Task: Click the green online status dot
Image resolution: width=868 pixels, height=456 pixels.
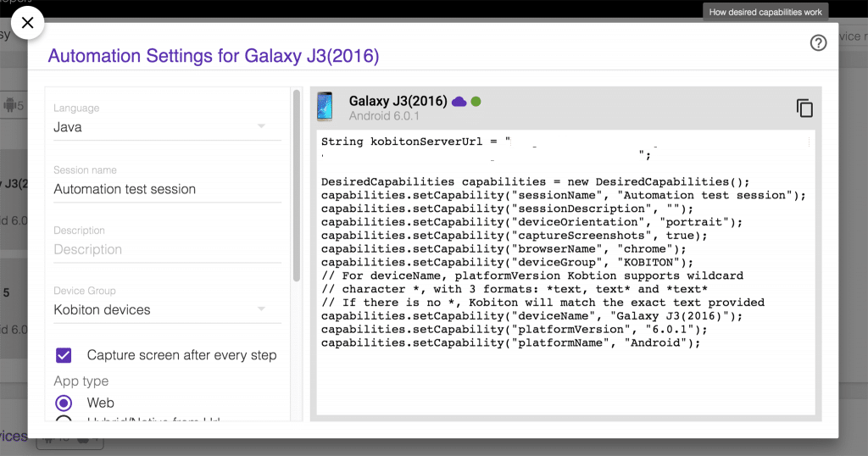Action: 476,101
